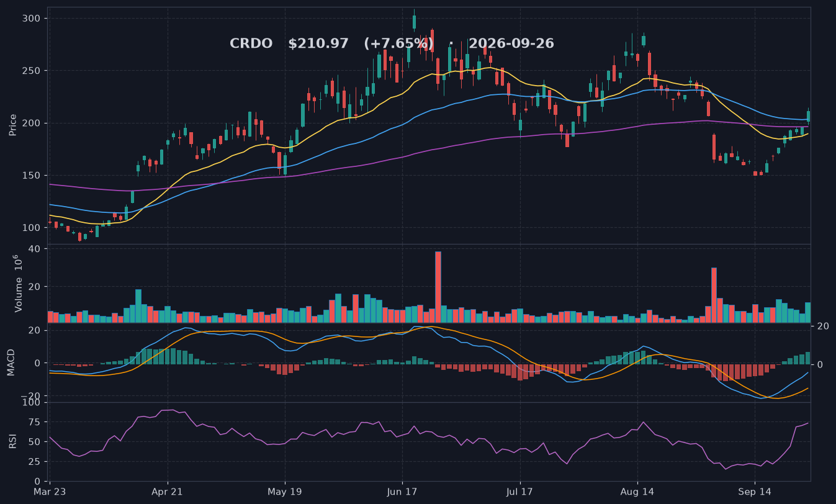Click the Sep 14 date label
Viewport: 836px width, 504px height.
point(755,491)
